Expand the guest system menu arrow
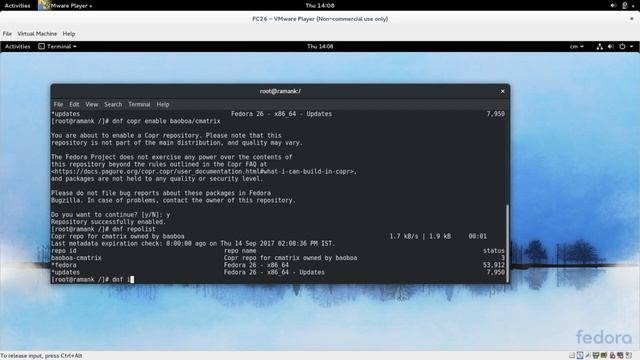This screenshot has height=360, width=640. (x=631, y=47)
